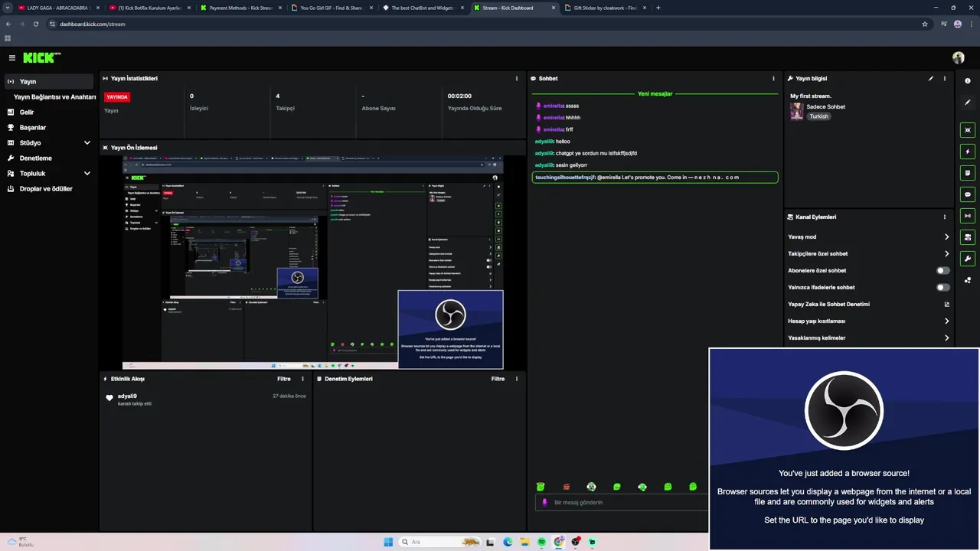Image resolution: width=980 pixels, height=551 pixels.
Task: Toggle Abonelere özel sohbet switch
Action: click(943, 270)
